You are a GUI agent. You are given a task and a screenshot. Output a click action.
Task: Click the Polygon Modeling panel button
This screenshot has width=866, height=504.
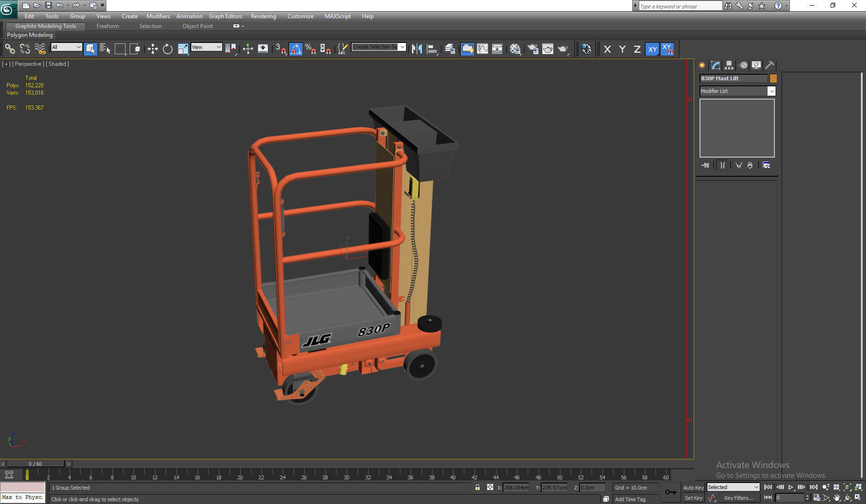(29, 35)
